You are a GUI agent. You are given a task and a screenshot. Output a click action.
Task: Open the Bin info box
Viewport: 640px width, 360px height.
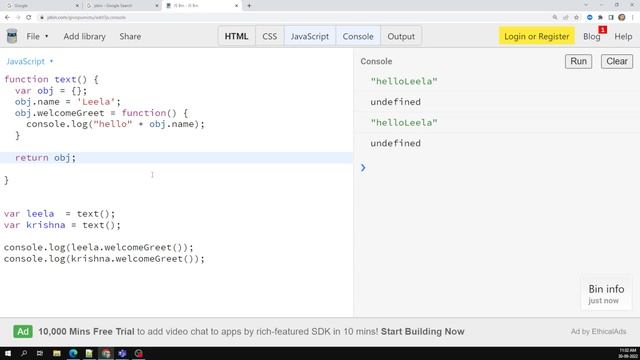[606, 294]
